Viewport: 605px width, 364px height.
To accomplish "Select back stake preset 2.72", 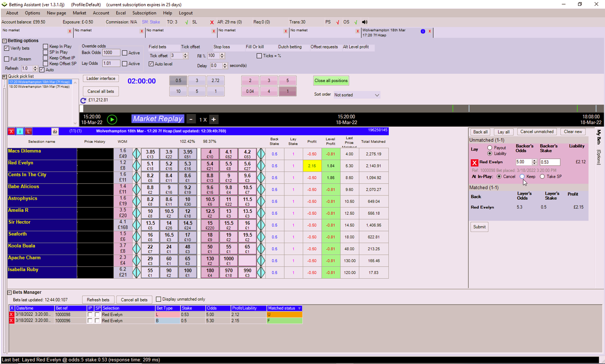I will click(215, 81).
